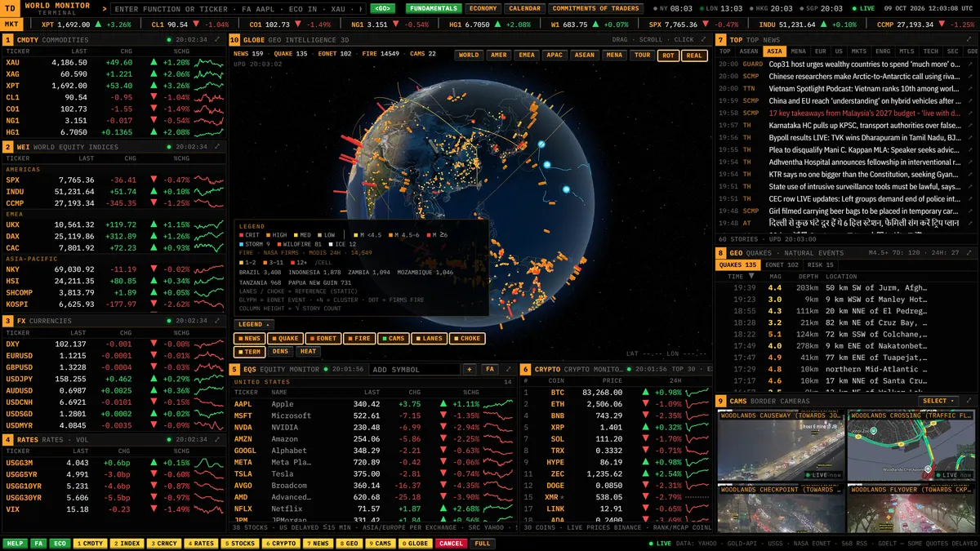Open the RISK 15 tab in GEO panel
Screen dimensions: 980x551
tap(820, 264)
